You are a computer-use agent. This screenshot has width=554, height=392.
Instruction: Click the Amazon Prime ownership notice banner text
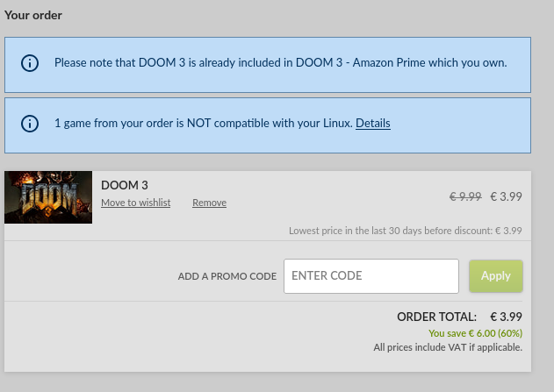click(x=281, y=62)
